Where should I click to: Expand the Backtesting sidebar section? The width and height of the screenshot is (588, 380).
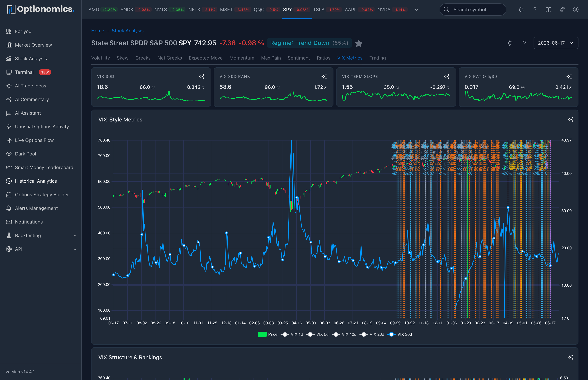41,235
